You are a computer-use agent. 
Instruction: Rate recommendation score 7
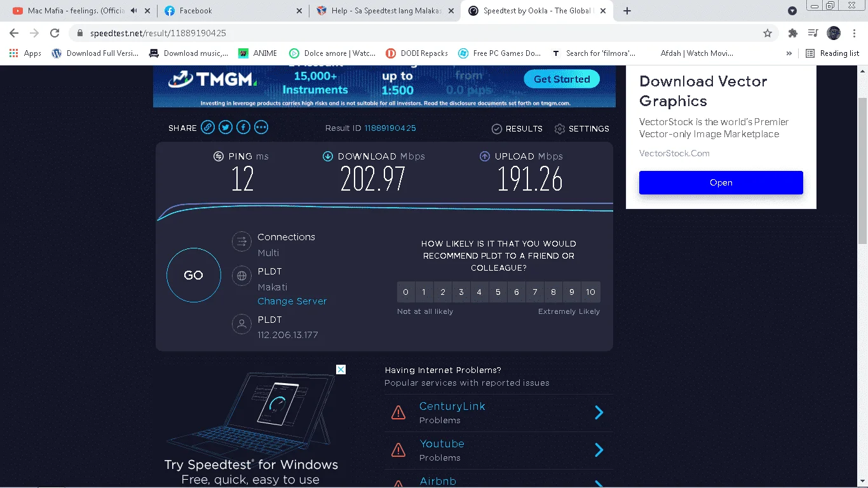tap(535, 292)
